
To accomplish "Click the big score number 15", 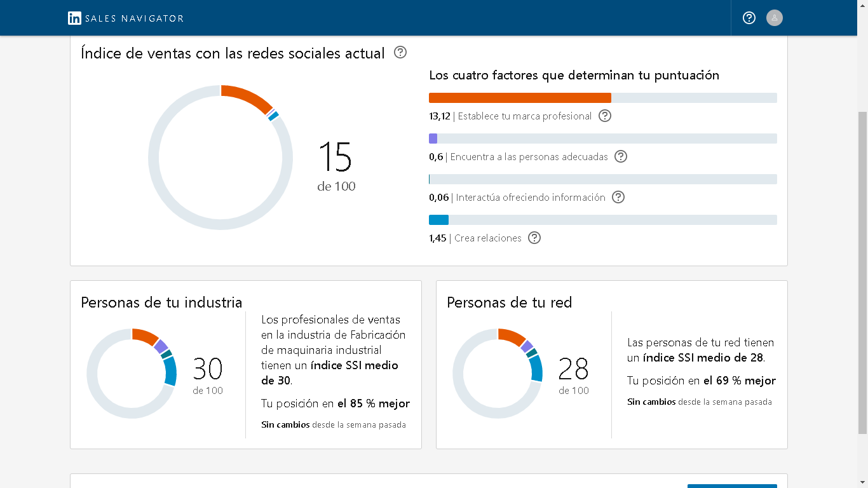I will pyautogui.click(x=335, y=157).
